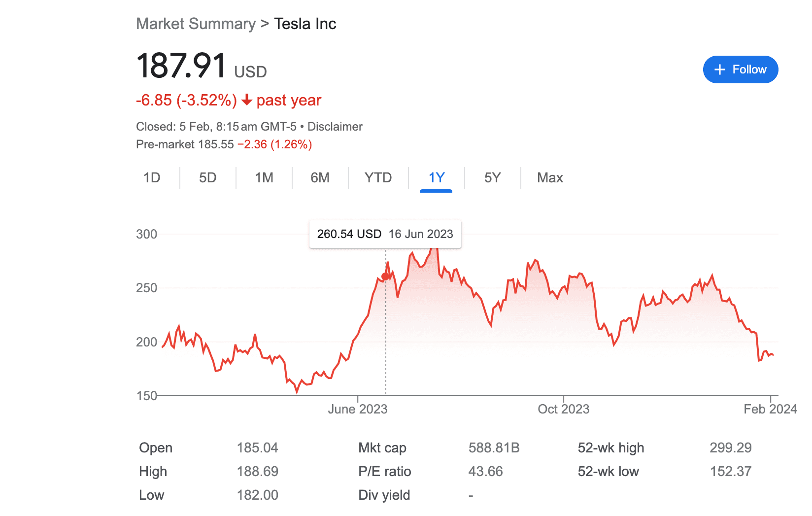The width and height of the screenshot is (812, 516).
Task: Open the Market Summary link
Action: tap(196, 24)
